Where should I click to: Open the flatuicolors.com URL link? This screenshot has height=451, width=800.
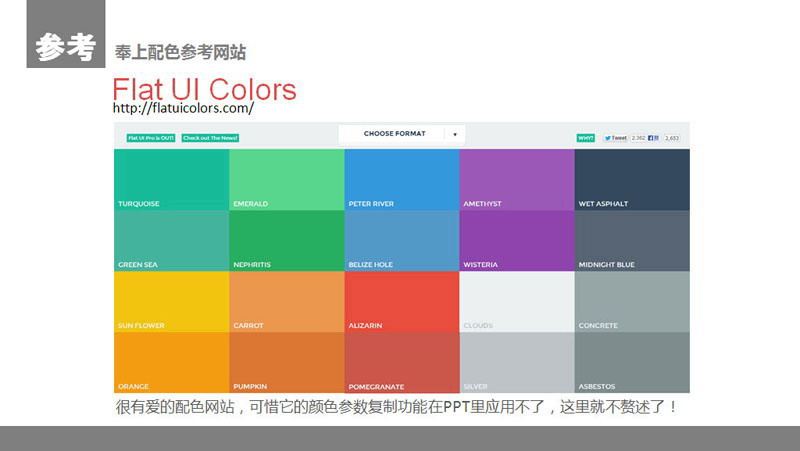point(183,108)
